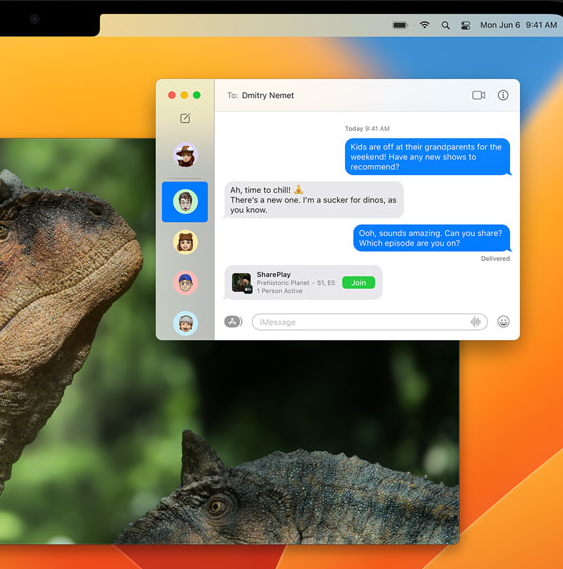Maximize the Messages window with the green button
This screenshot has width=563, height=569.
pyautogui.click(x=197, y=95)
